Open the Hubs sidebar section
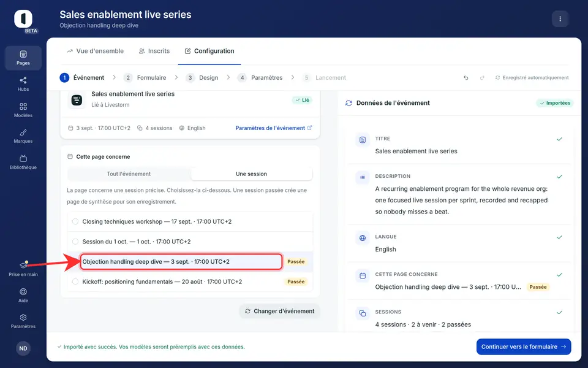The width and height of the screenshot is (588, 368). pyautogui.click(x=23, y=84)
